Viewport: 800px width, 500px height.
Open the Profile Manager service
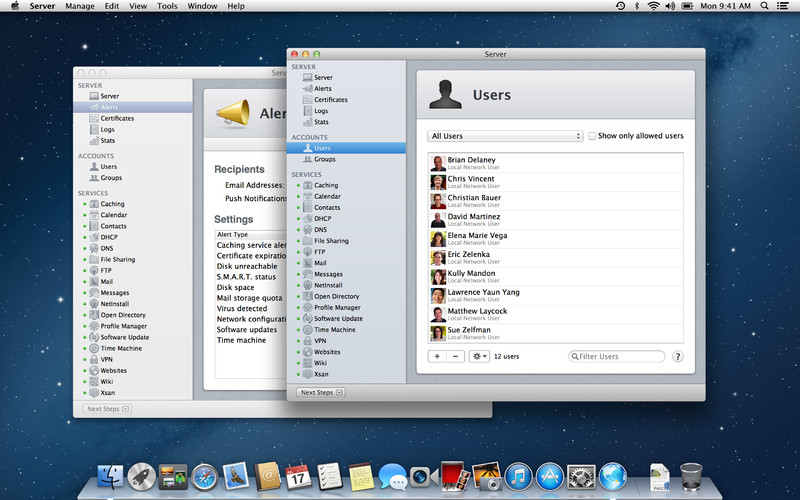click(337, 307)
